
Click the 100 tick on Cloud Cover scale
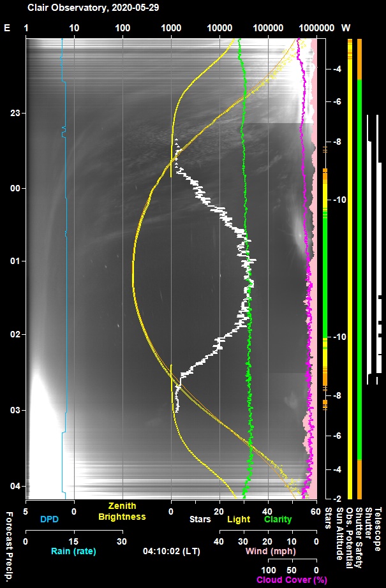pyautogui.click(x=269, y=570)
